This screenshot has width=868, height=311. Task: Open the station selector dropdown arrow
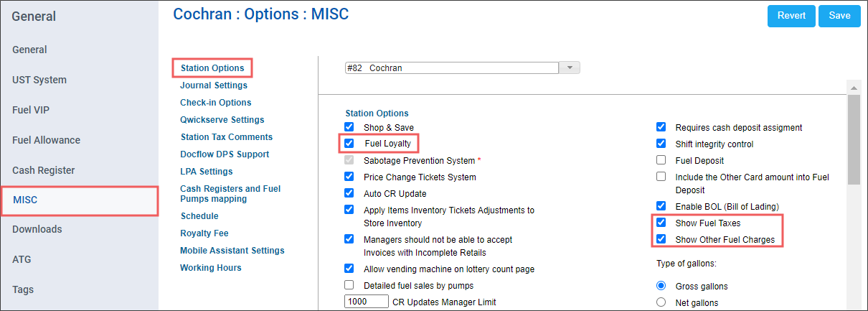(x=569, y=68)
